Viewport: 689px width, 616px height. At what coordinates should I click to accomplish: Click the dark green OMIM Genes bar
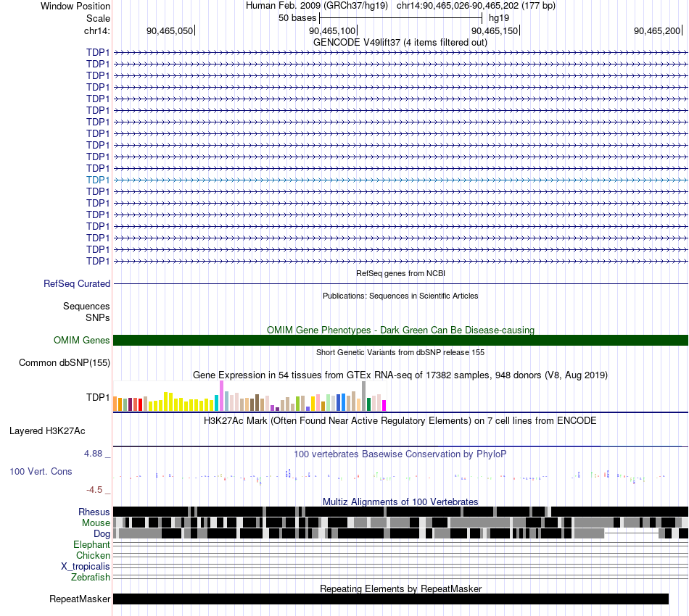[x=400, y=341]
